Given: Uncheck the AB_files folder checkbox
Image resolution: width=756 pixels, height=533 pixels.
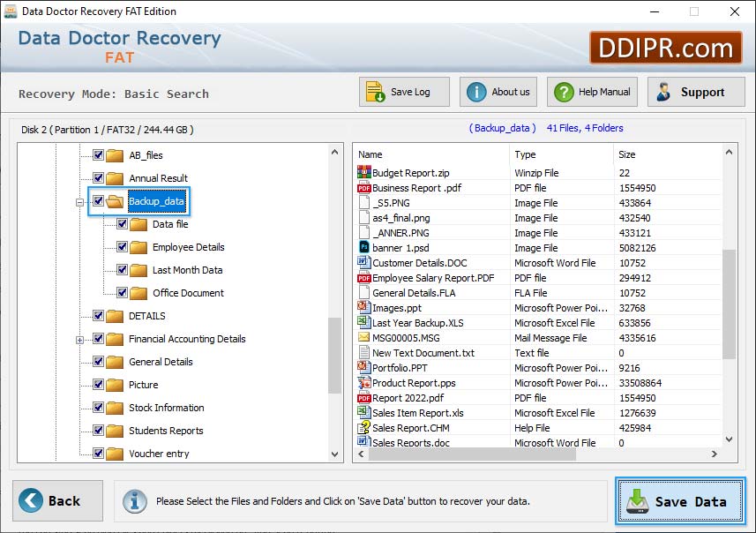Looking at the screenshot, I should click(98, 154).
